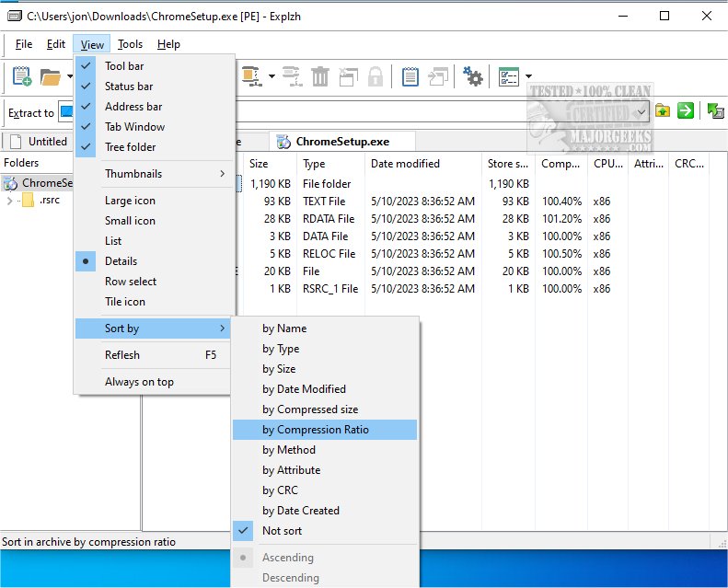Click the open folder toolbar icon

coord(51,76)
